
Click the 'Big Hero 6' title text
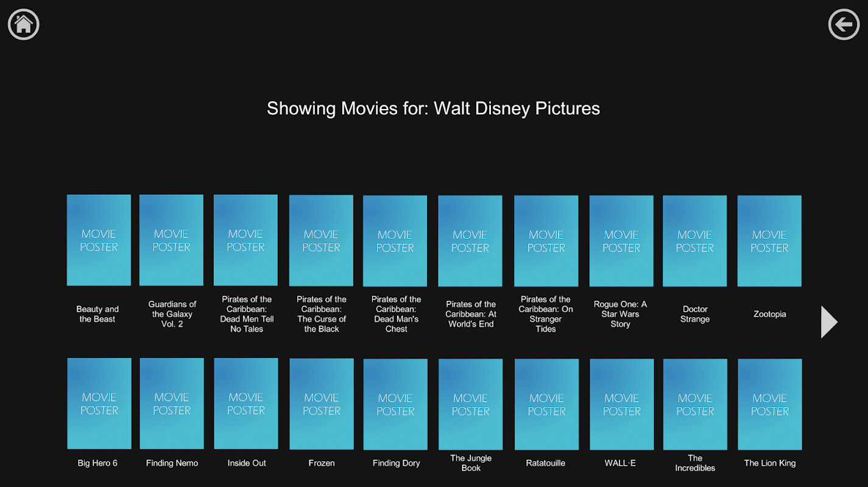coord(97,463)
